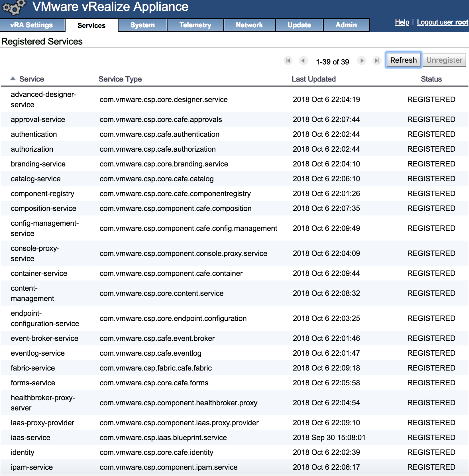Open the Telemetry tab
The width and height of the screenshot is (469, 476).
[195, 25]
